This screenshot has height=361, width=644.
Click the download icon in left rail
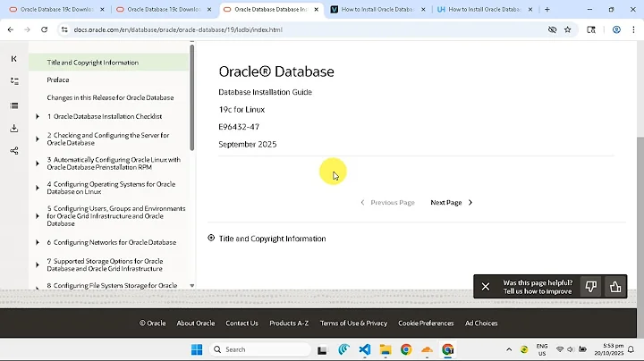pos(14,129)
